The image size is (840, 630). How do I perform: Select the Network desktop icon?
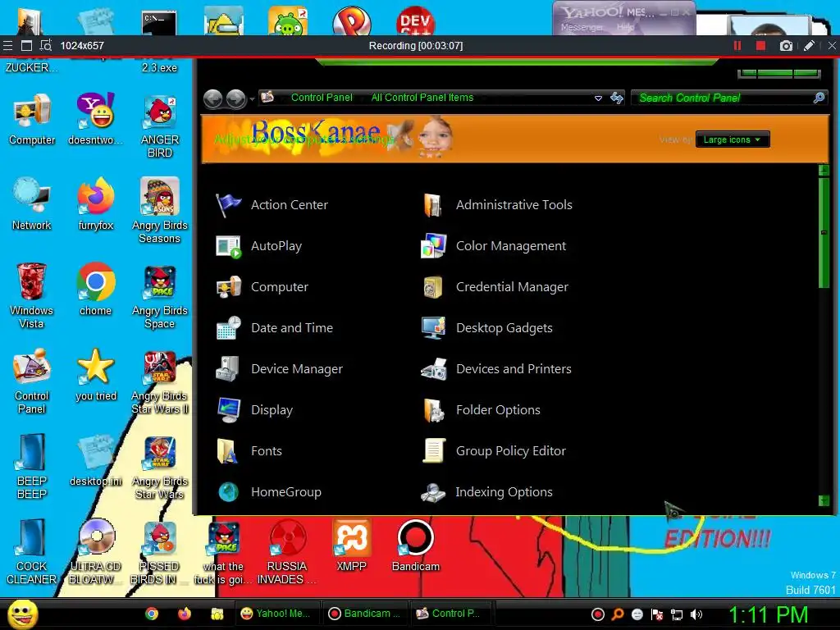32,204
